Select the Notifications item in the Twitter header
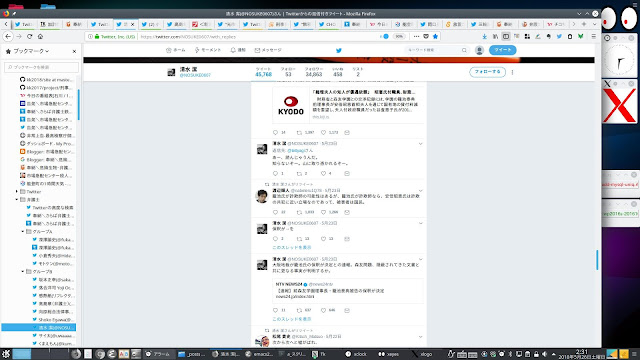 [x=238, y=50]
